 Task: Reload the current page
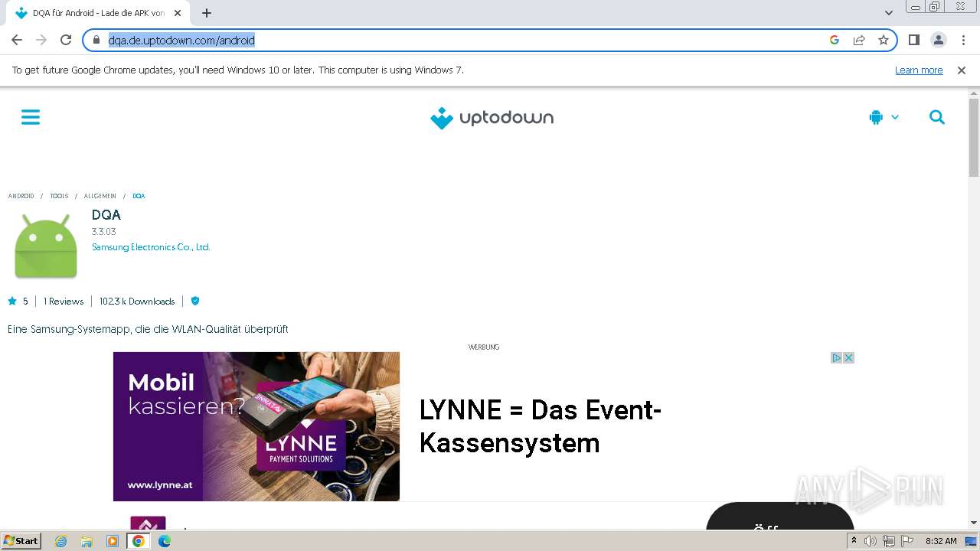coord(66,40)
